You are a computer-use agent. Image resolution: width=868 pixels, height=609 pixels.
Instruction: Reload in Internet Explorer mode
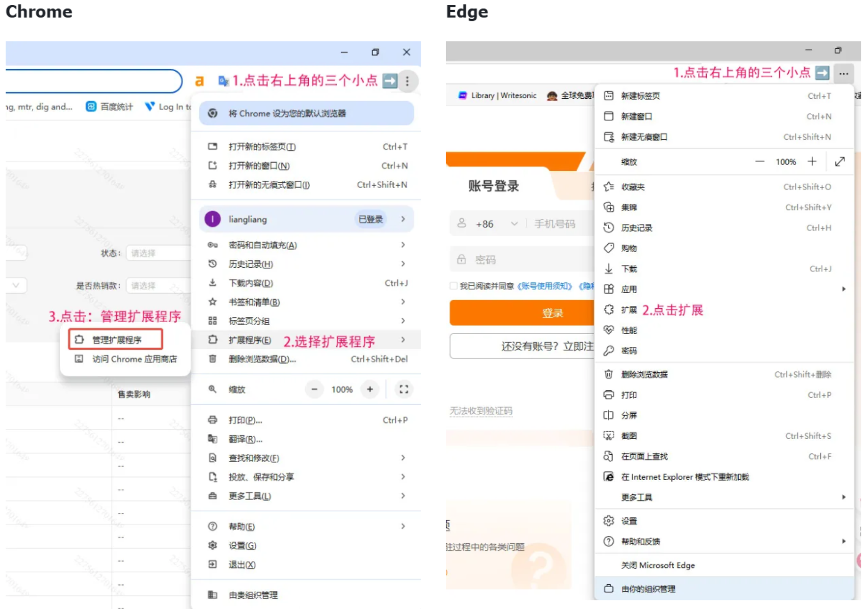tap(724, 477)
